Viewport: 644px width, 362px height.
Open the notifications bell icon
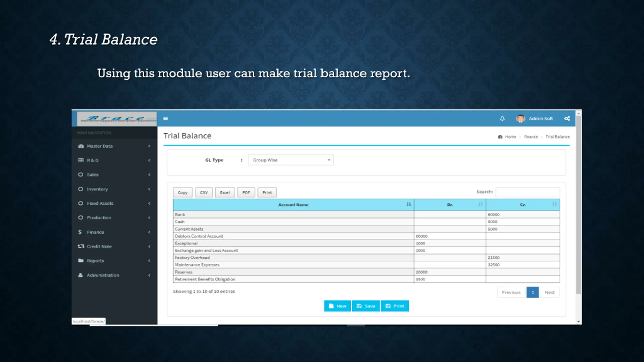(x=502, y=118)
